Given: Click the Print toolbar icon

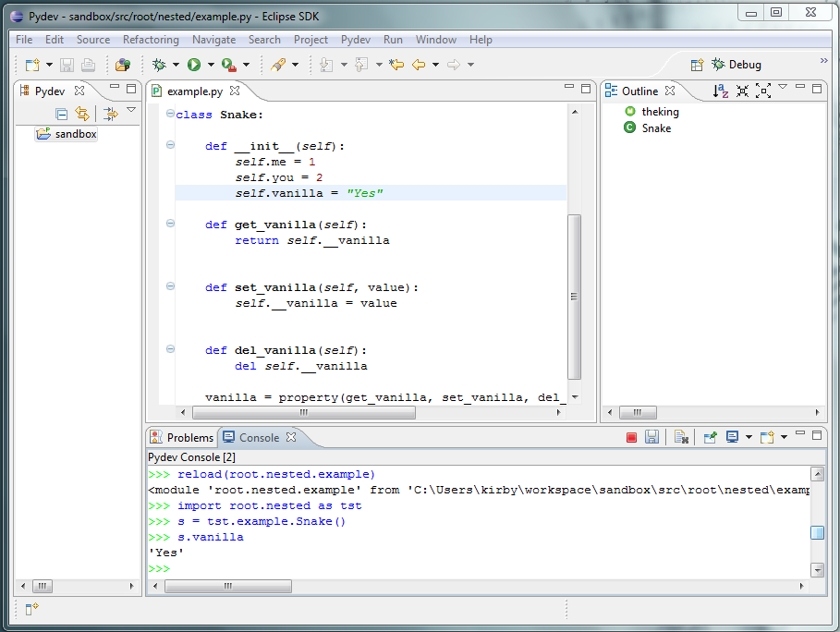Looking at the screenshot, I should [88, 65].
